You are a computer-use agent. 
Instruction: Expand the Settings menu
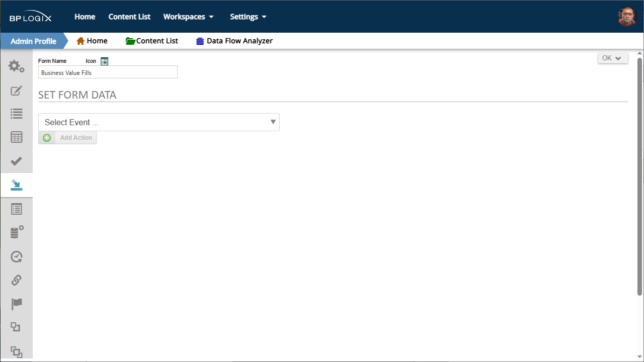click(248, 17)
